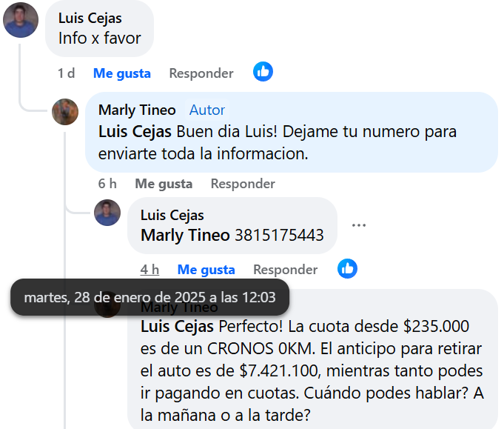504x429 pixels.
Task: Click Responder under Marly Tineo's 'Buen dia Luis' reply
Action: [243, 184]
